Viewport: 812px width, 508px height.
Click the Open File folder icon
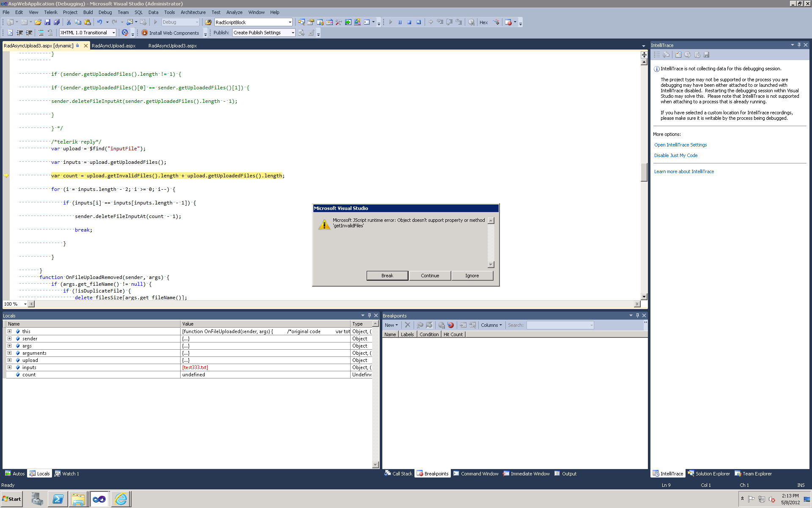[38, 22]
